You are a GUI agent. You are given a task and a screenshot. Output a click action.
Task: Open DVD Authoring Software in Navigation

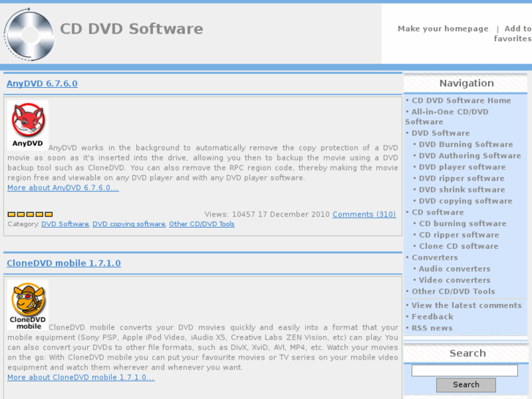point(470,155)
